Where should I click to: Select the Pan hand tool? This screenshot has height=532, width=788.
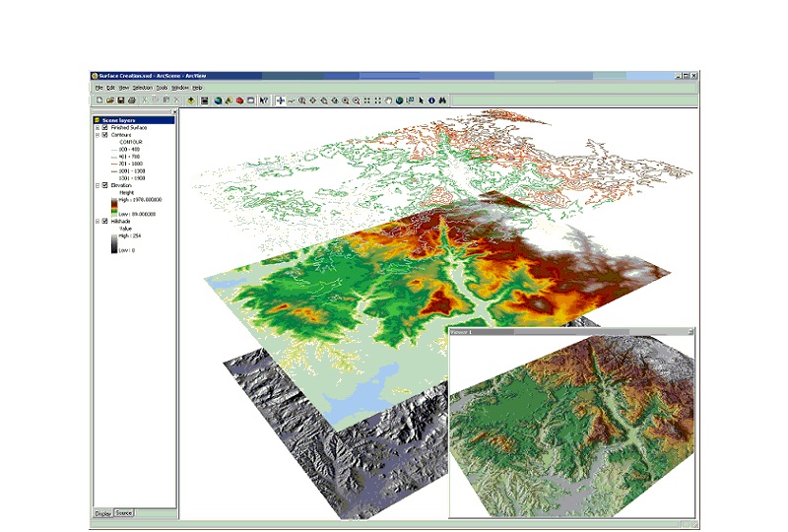[x=388, y=100]
